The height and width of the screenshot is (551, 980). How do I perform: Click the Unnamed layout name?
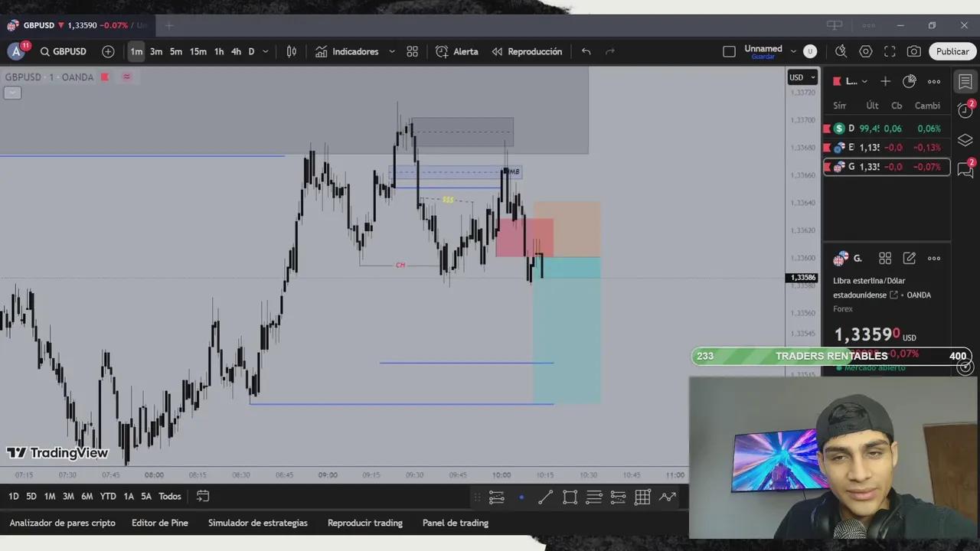(763, 49)
